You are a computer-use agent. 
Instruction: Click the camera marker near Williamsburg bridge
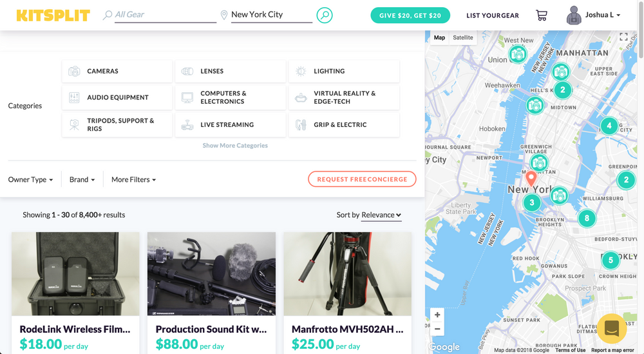tap(559, 196)
